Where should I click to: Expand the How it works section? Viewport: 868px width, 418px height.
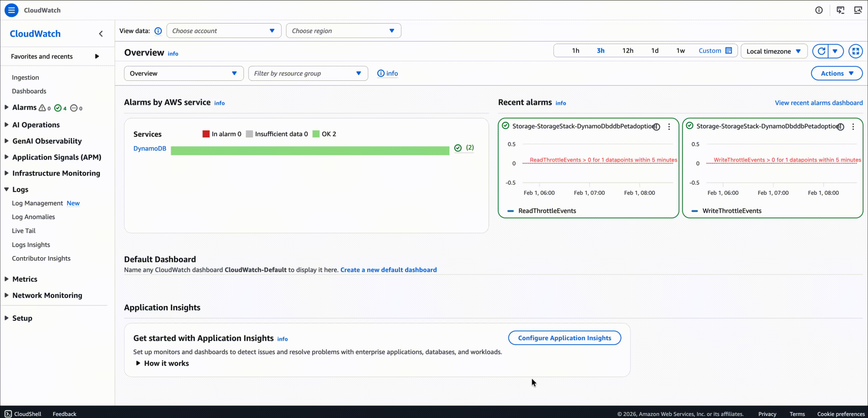click(138, 363)
